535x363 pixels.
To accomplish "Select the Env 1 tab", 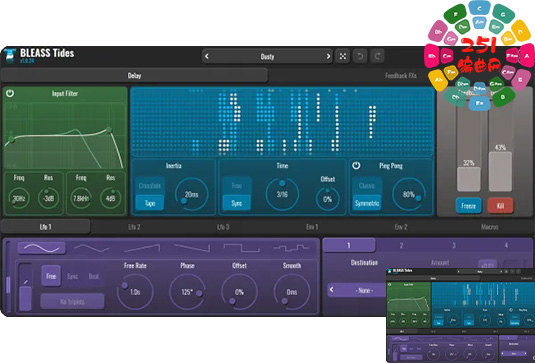I will pos(312,227).
